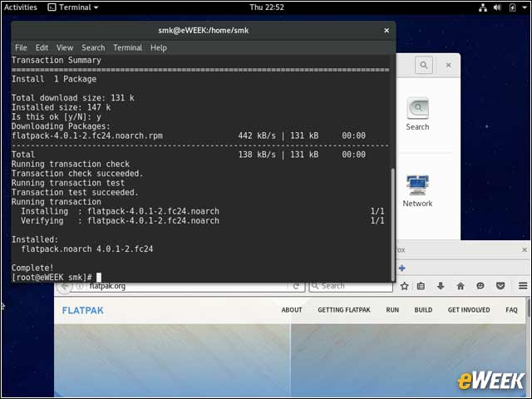Open the Terminal app menu in top bar
Image resolution: width=532 pixels, height=399 pixels.
coord(73,7)
